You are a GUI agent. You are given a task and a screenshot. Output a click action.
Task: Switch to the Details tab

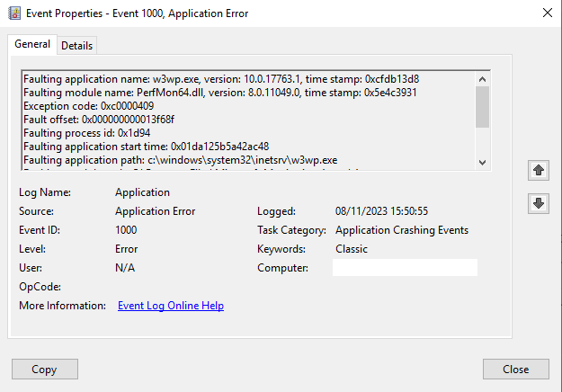pos(76,46)
